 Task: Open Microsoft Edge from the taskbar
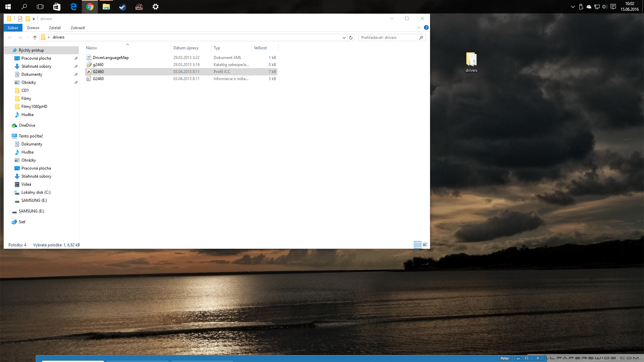click(73, 7)
